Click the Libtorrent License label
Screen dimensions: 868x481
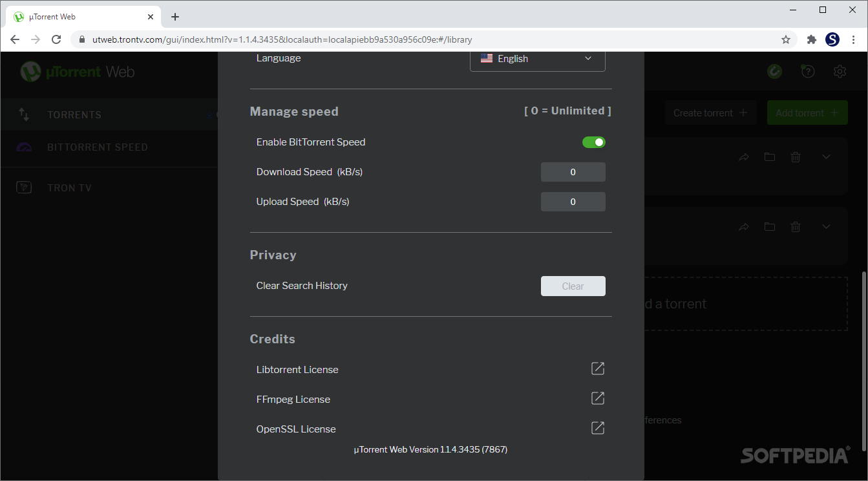click(297, 370)
